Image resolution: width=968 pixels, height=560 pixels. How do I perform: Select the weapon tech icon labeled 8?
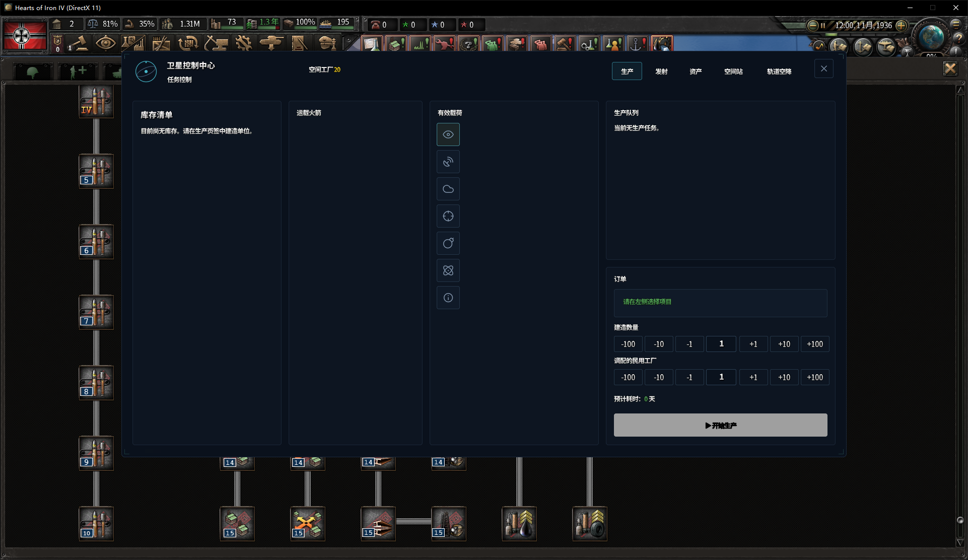point(96,383)
